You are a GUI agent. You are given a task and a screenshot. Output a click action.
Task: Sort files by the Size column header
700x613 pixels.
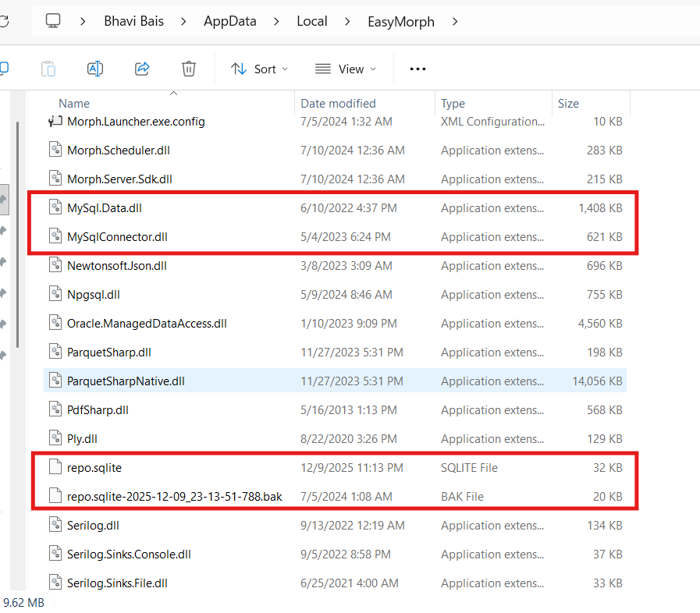(568, 103)
